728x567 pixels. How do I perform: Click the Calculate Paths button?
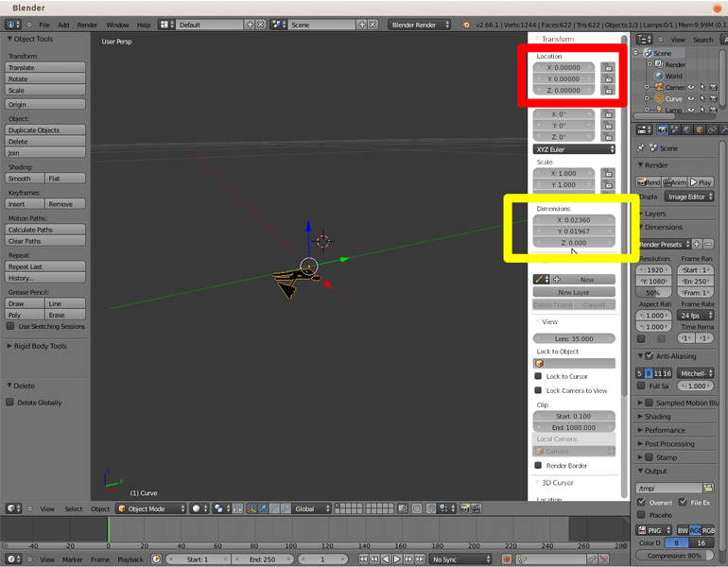pos(45,230)
